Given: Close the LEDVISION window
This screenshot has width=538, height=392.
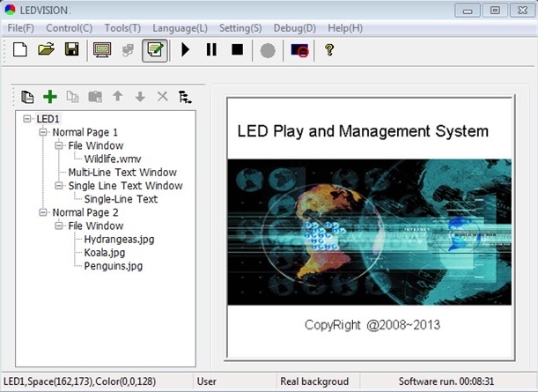Looking at the screenshot, I should (522, 11).
